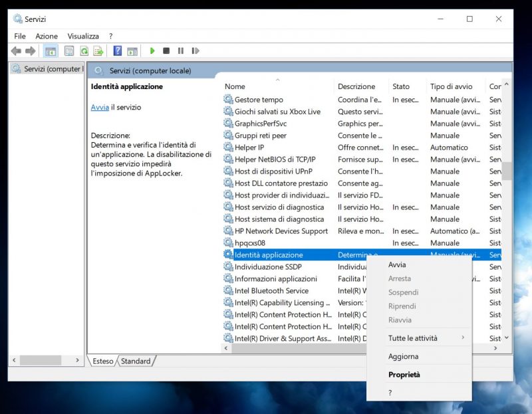Click the blue Help question mark icon
This screenshot has width=532, height=414.
click(x=118, y=51)
